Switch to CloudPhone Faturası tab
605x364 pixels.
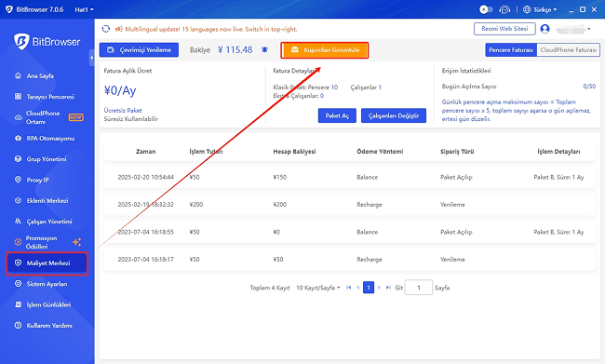(569, 50)
